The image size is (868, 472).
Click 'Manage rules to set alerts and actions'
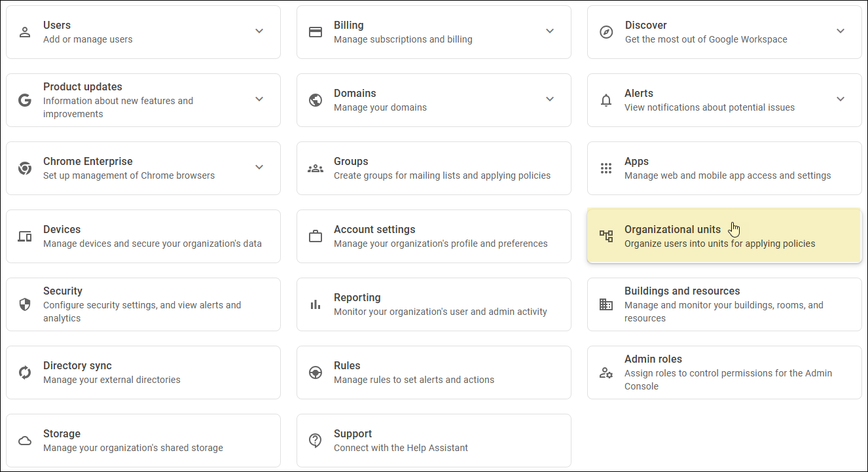click(x=414, y=380)
